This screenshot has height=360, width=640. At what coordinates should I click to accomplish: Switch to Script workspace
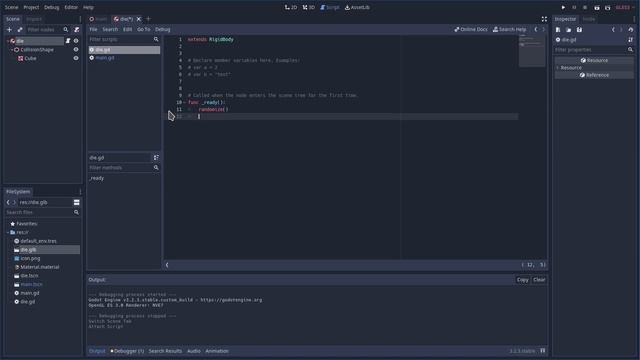click(x=330, y=7)
